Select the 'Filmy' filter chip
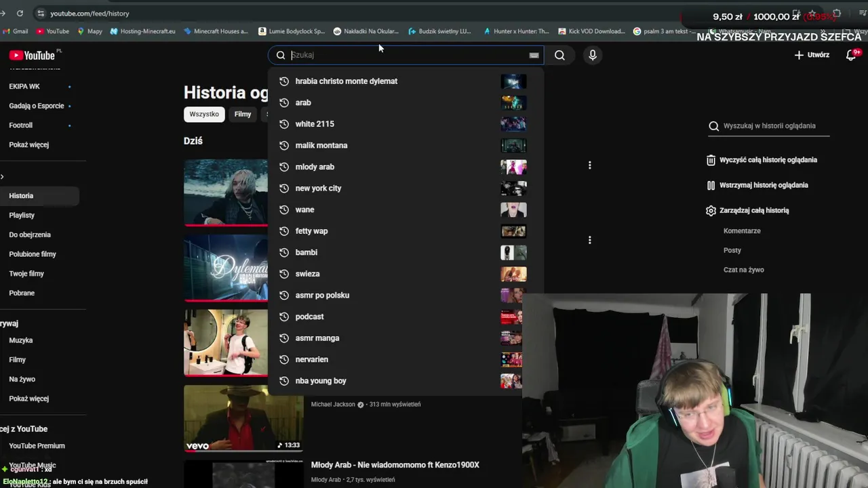 tap(243, 115)
